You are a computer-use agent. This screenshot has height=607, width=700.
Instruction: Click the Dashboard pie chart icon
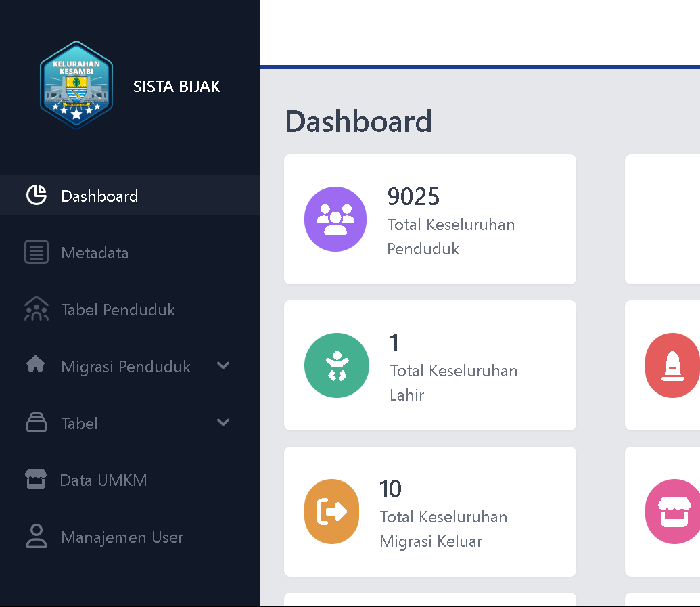tap(36, 196)
